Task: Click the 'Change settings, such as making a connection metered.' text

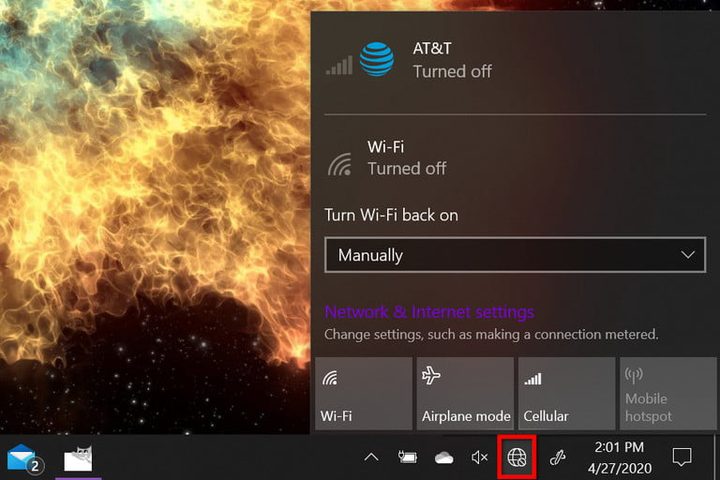Action: coord(491,334)
